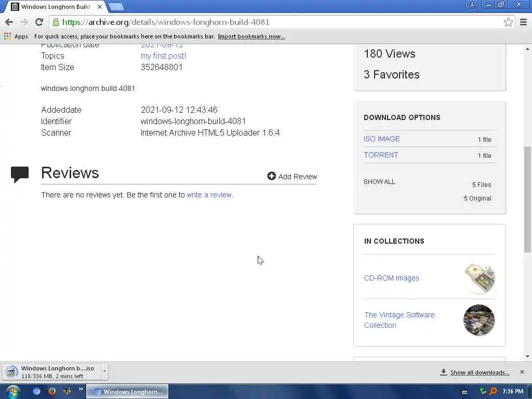Image resolution: width=532 pixels, height=399 pixels.
Task: Expand the quick launch overflow chevron
Action: click(81, 389)
